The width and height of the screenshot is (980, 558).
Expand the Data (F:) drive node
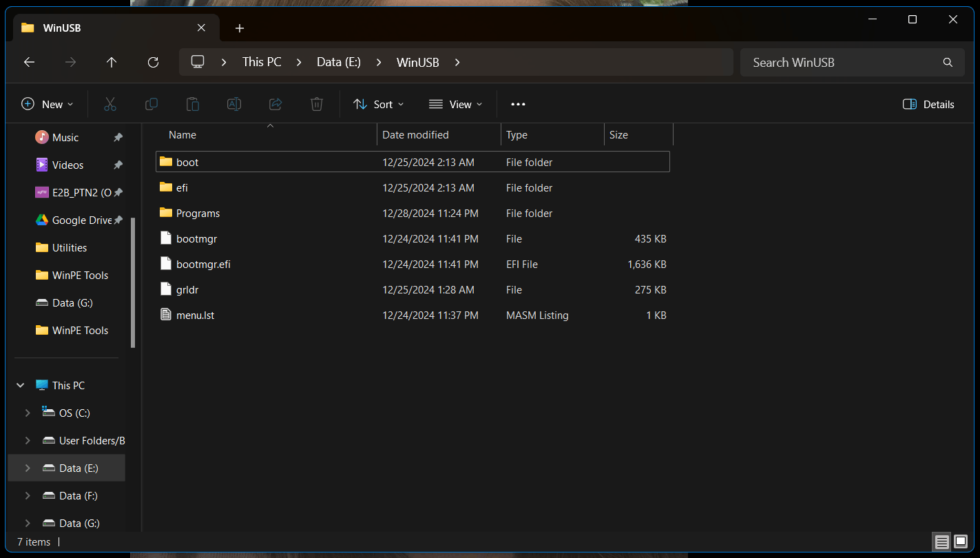[x=28, y=496]
